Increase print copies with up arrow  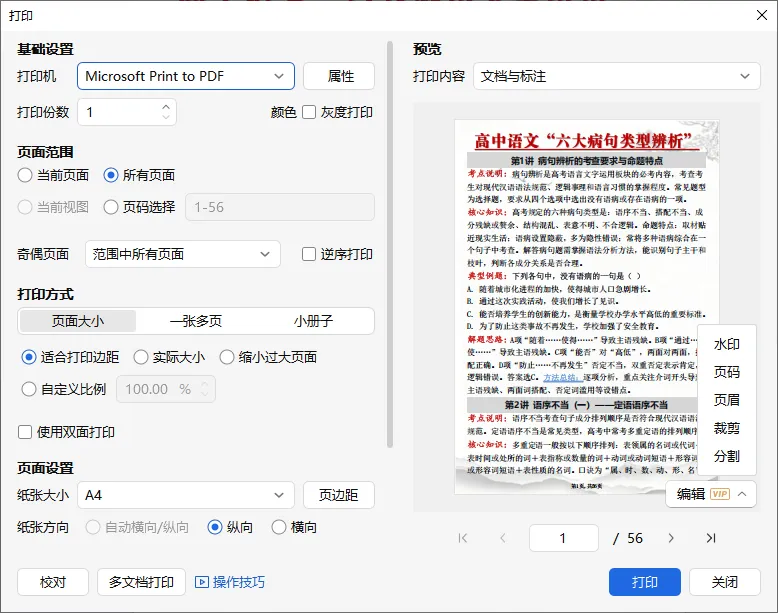(x=166, y=107)
